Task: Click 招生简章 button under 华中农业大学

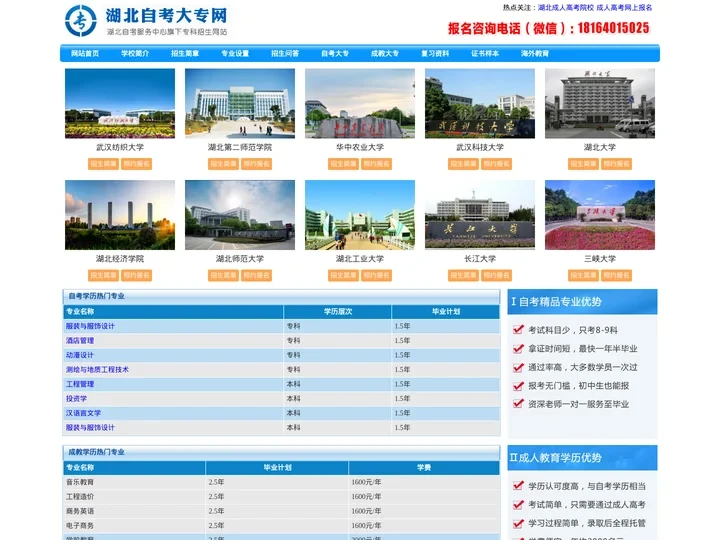Action: (x=343, y=164)
